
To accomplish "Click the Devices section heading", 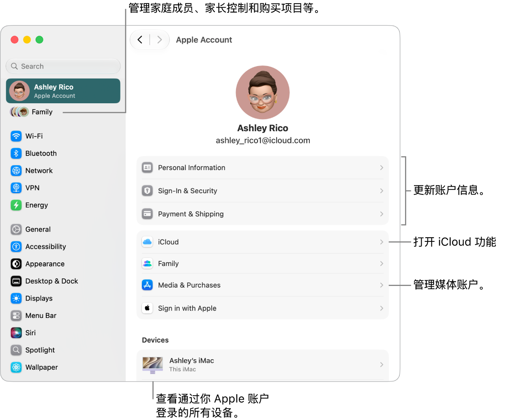I will tap(155, 340).
